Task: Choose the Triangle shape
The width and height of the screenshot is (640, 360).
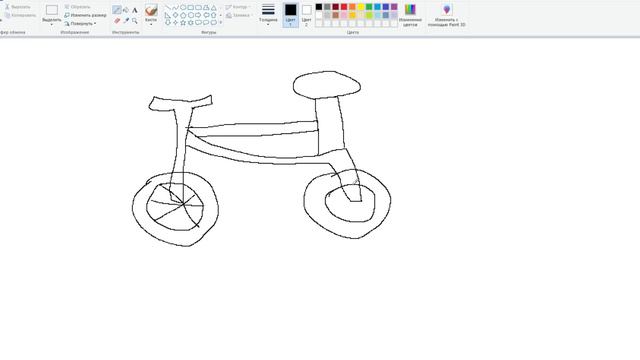Action: pyautogui.click(x=214, y=7)
